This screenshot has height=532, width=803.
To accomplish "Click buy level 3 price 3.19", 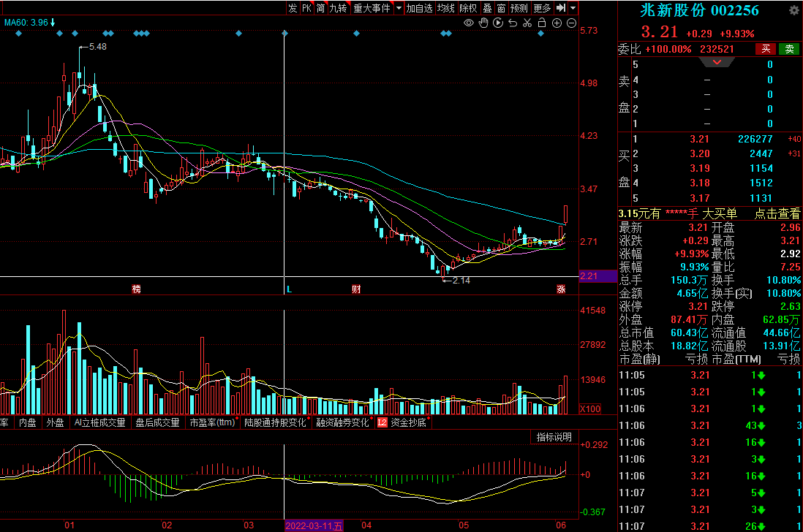I will point(699,168).
